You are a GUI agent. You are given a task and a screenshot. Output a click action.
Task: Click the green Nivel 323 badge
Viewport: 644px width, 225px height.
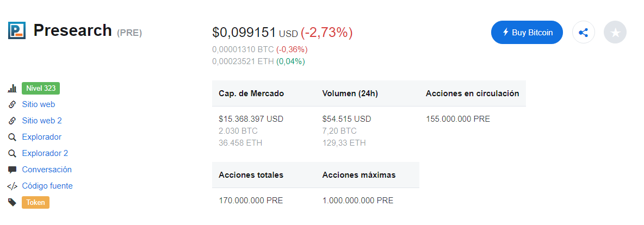point(41,88)
